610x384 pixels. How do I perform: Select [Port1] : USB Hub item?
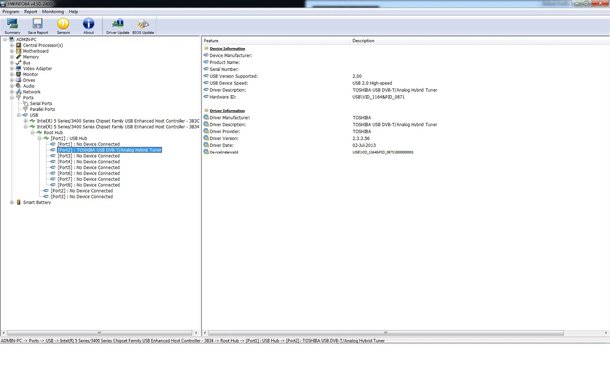[69, 139]
